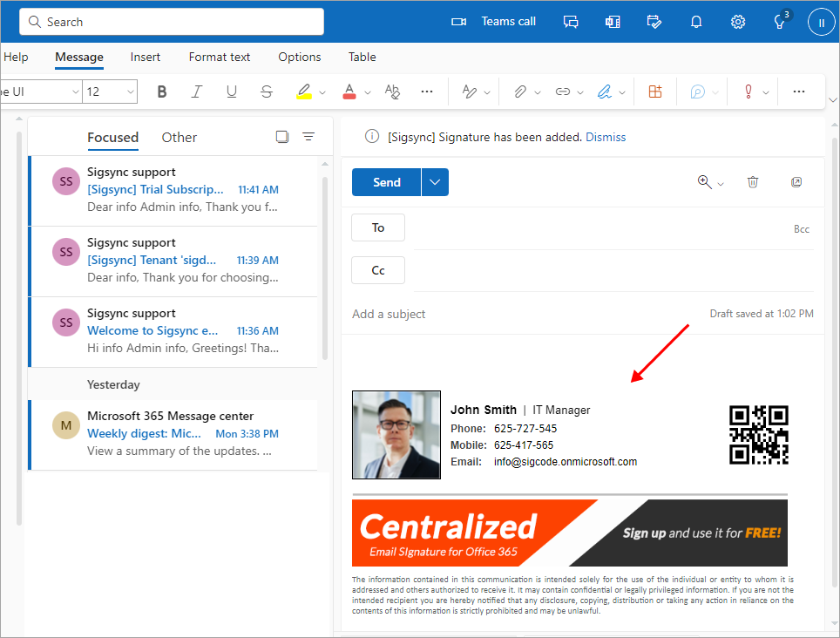Toggle italic text formatting
The height and width of the screenshot is (638, 840).
pos(197,92)
